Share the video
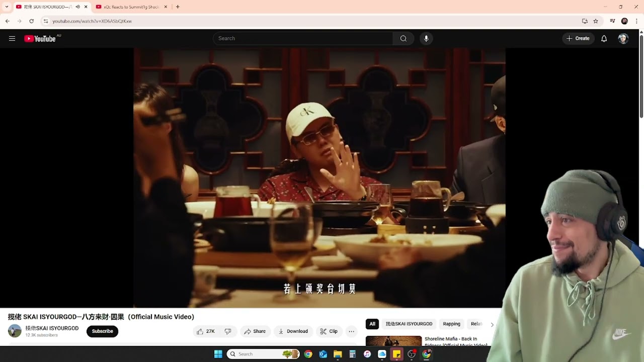 pyautogui.click(x=255, y=331)
